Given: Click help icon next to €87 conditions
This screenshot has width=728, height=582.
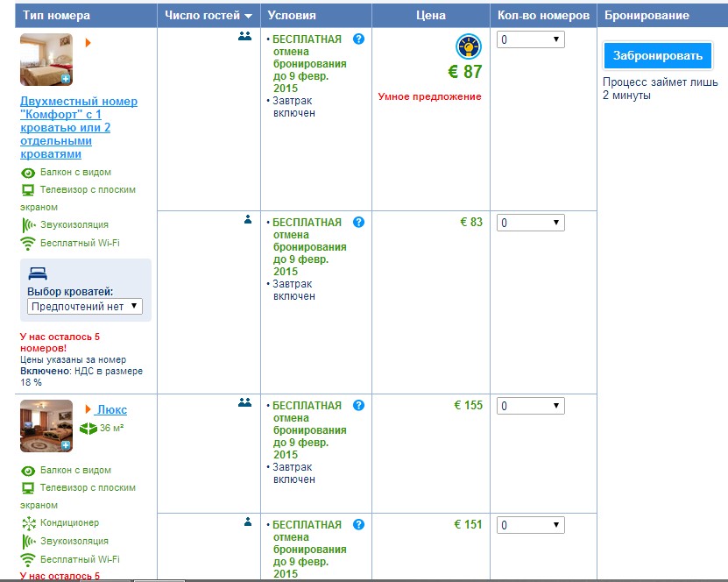Looking at the screenshot, I should pos(358,39).
